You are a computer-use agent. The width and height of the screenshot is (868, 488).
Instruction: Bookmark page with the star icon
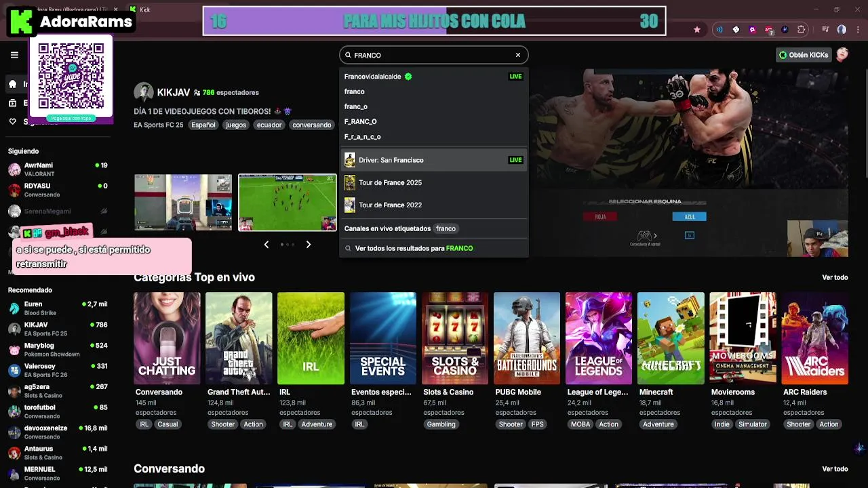[697, 30]
